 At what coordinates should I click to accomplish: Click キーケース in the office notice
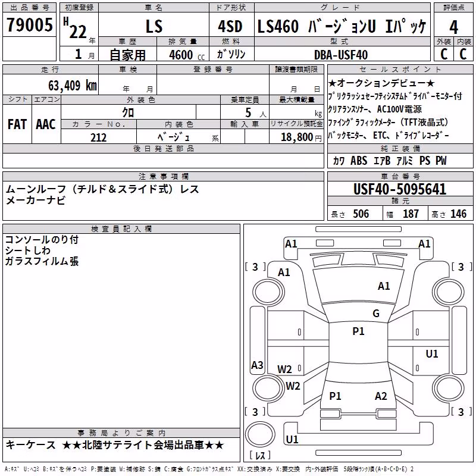(31, 444)
